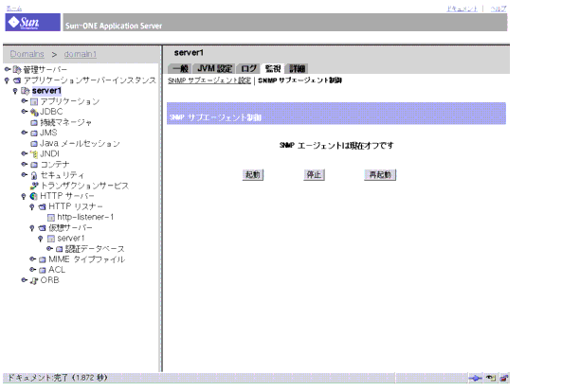Expand the 管理サーバー node
580x392 pixels.
(x=7, y=69)
